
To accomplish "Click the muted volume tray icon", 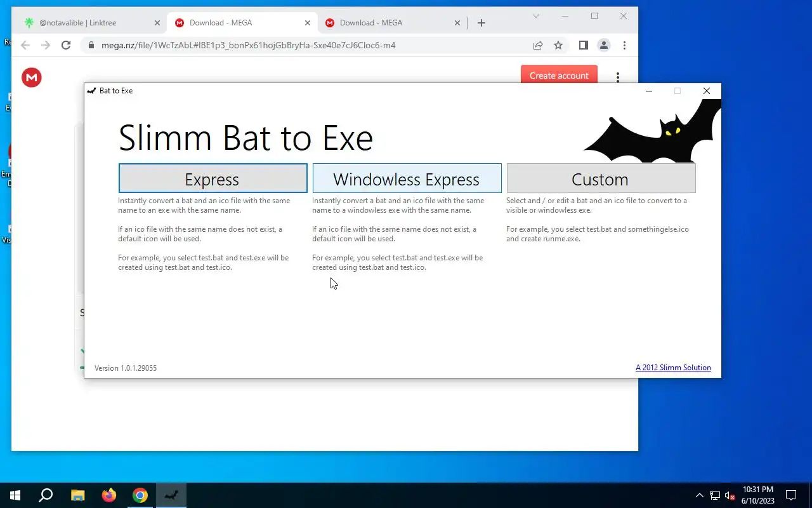I will coord(730,495).
